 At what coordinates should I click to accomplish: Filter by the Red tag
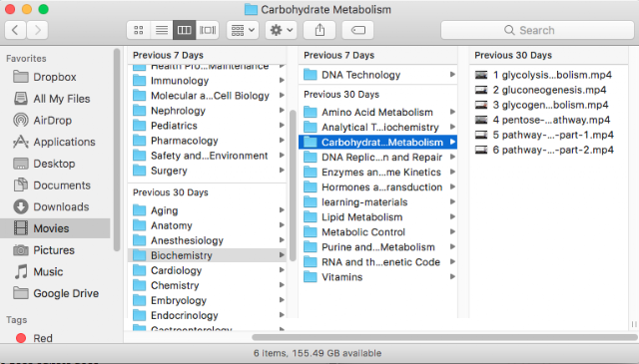[55, 338]
